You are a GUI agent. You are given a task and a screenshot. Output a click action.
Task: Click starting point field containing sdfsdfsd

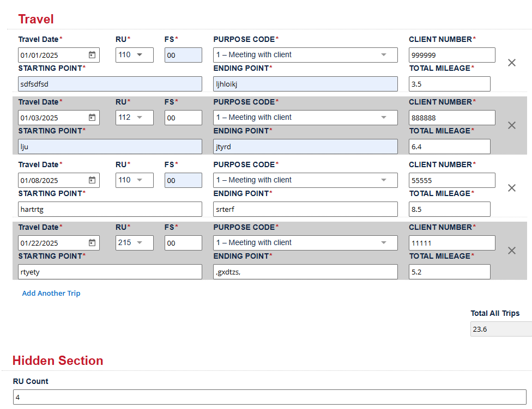click(110, 84)
